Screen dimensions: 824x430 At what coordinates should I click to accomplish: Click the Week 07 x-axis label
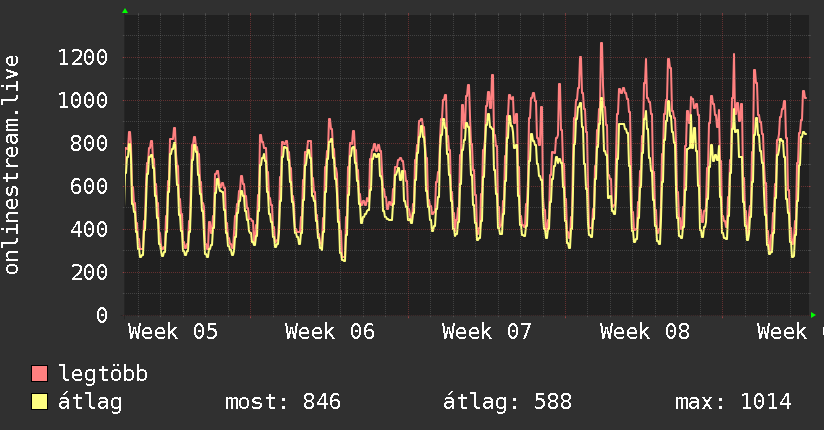pyautogui.click(x=487, y=332)
